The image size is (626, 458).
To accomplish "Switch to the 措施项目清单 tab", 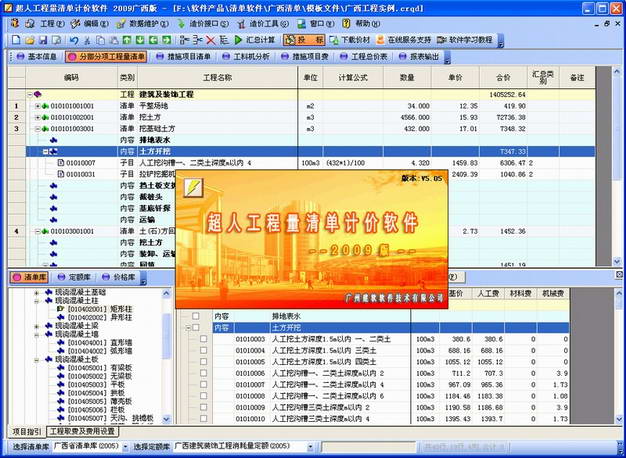I will click(x=182, y=57).
